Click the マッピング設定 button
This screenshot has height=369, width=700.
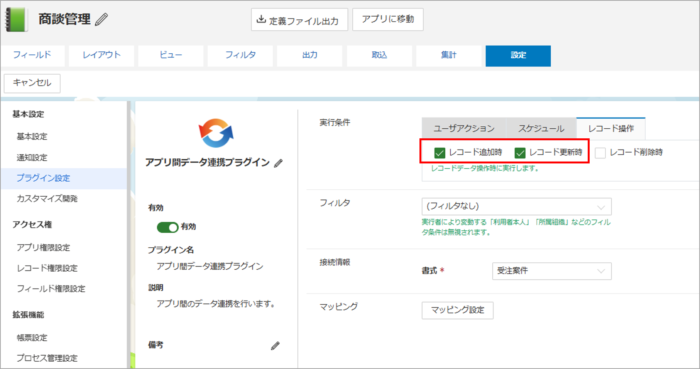(458, 310)
